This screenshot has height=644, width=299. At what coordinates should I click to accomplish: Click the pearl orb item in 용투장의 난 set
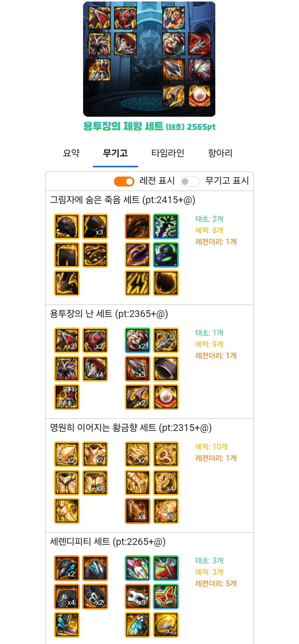166,397
